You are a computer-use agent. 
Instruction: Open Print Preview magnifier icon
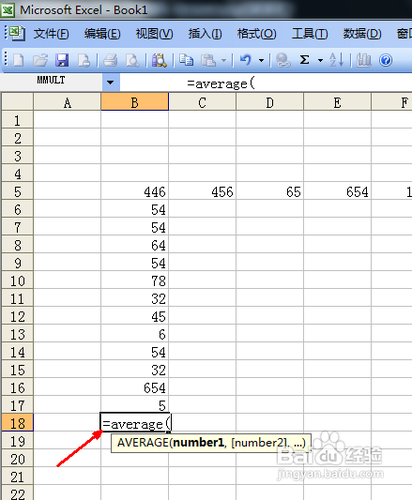(132, 60)
